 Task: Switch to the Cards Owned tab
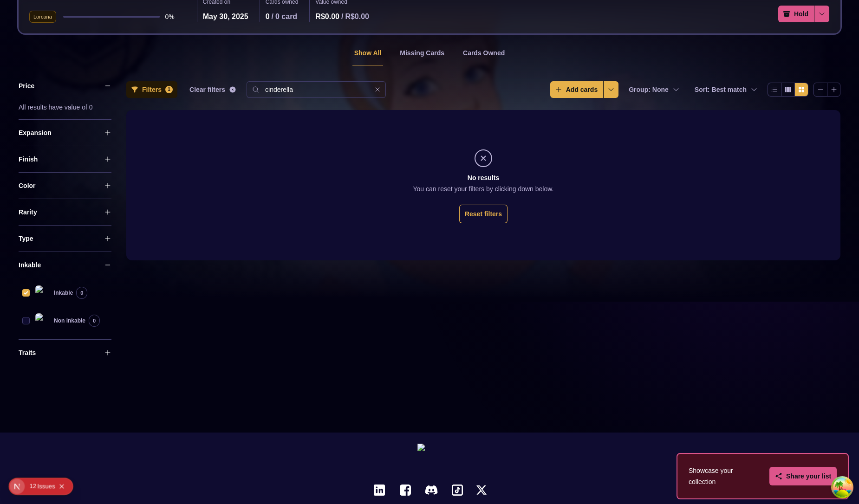tap(484, 53)
